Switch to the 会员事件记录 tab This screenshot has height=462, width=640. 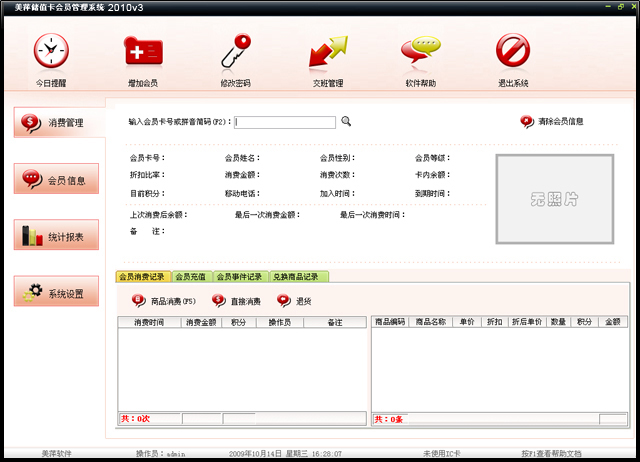tap(239, 276)
